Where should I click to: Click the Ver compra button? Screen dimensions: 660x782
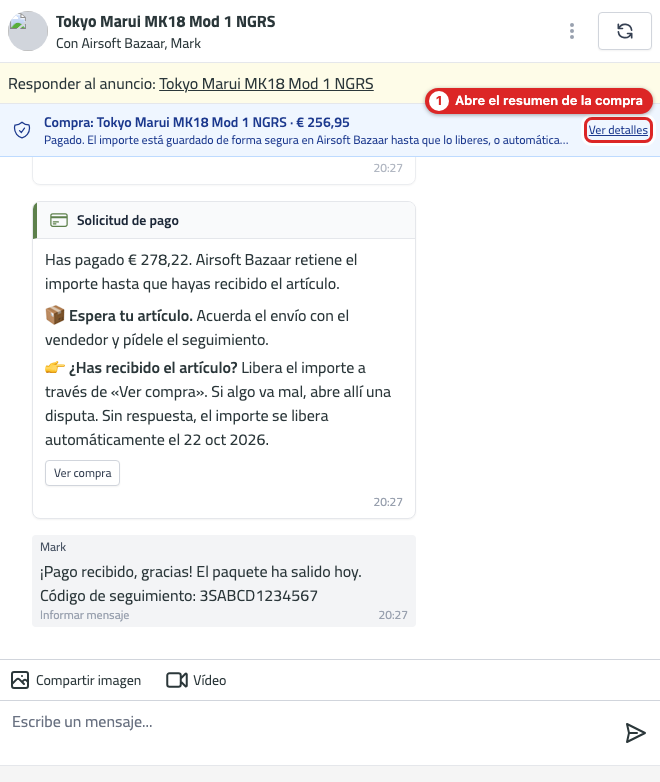point(82,473)
